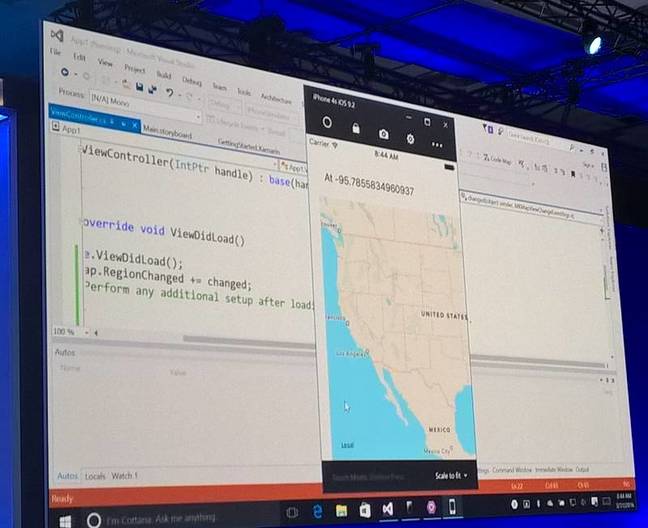The height and width of the screenshot is (528, 648).
Task: Open the Output tab
Action: click(x=582, y=470)
